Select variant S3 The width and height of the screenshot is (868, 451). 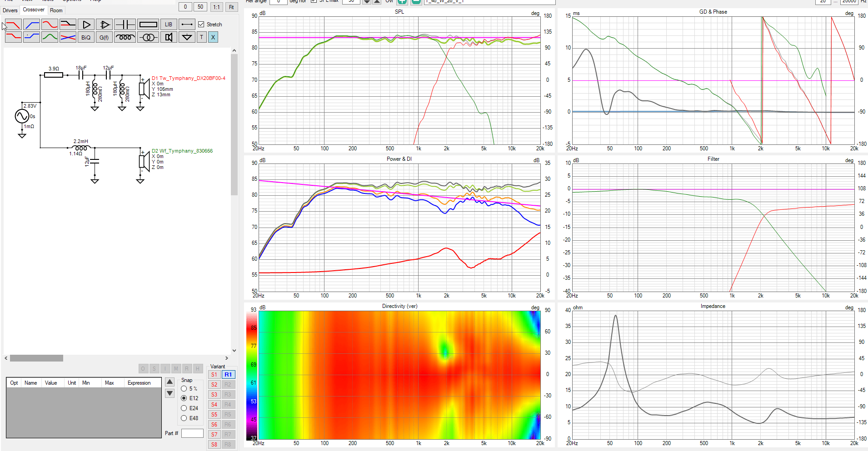click(x=214, y=395)
